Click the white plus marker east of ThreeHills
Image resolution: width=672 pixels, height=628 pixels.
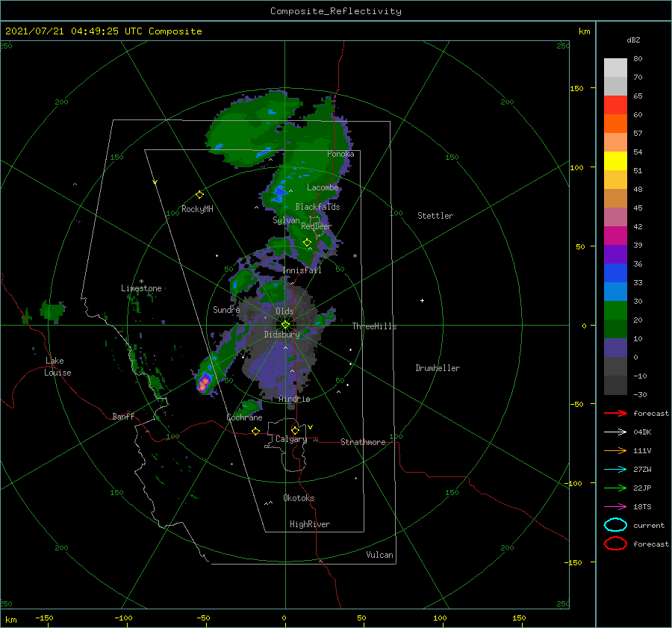pyautogui.click(x=422, y=300)
